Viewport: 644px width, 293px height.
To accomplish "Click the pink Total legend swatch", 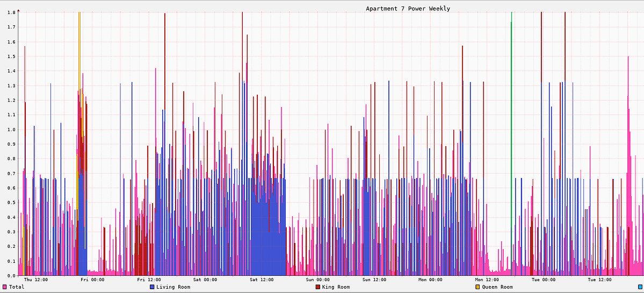I will click(5, 287).
